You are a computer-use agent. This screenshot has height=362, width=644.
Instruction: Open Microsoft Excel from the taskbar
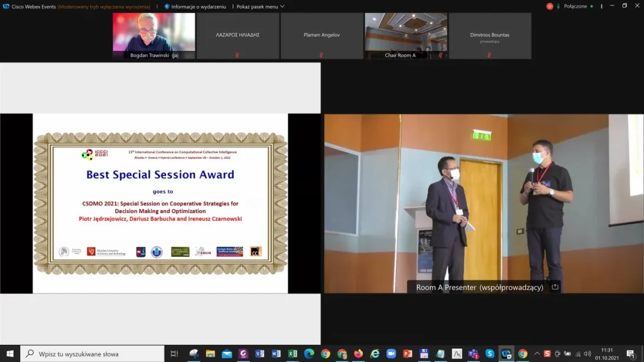coord(292,354)
